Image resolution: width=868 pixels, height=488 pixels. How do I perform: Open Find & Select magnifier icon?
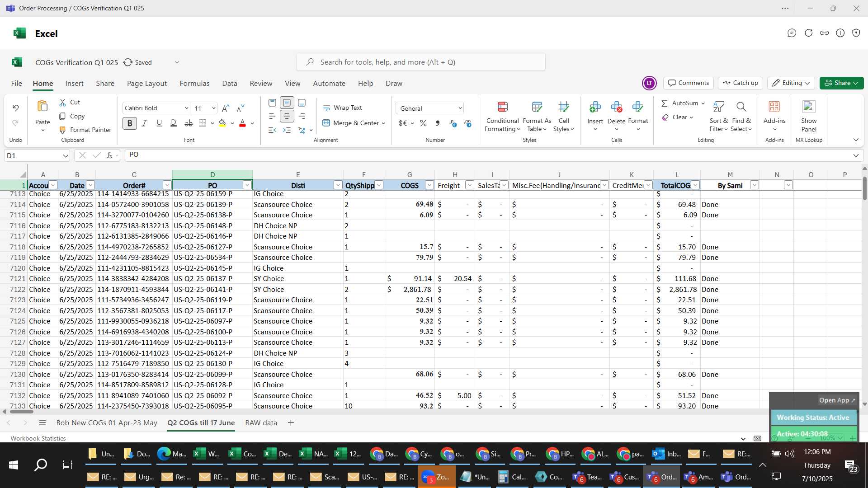pos(741,107)
